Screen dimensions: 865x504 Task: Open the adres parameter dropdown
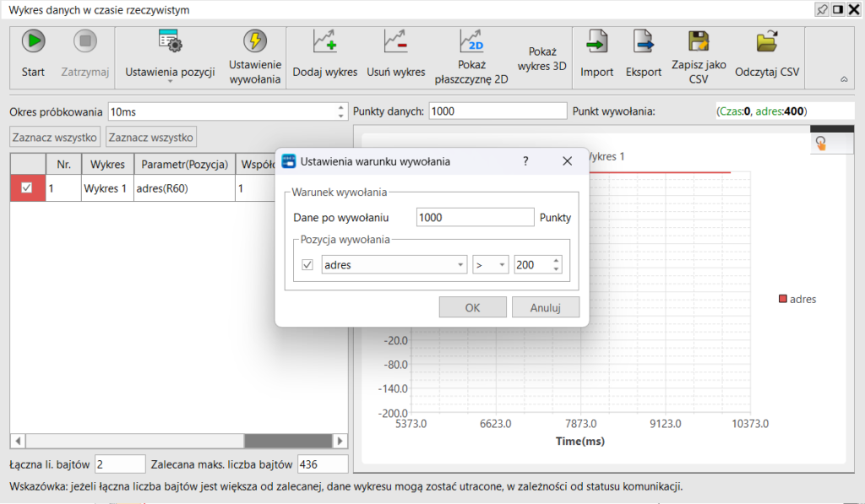[394, 265]
